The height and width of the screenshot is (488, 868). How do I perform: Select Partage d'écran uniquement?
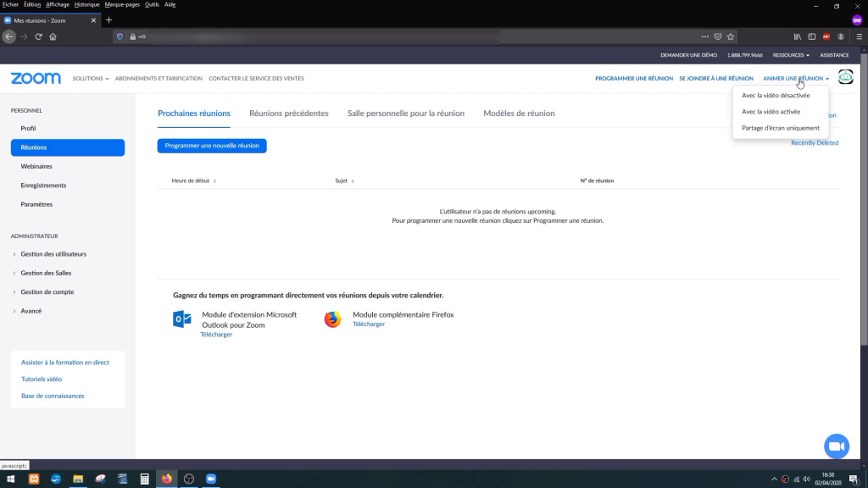click(781, 128)
